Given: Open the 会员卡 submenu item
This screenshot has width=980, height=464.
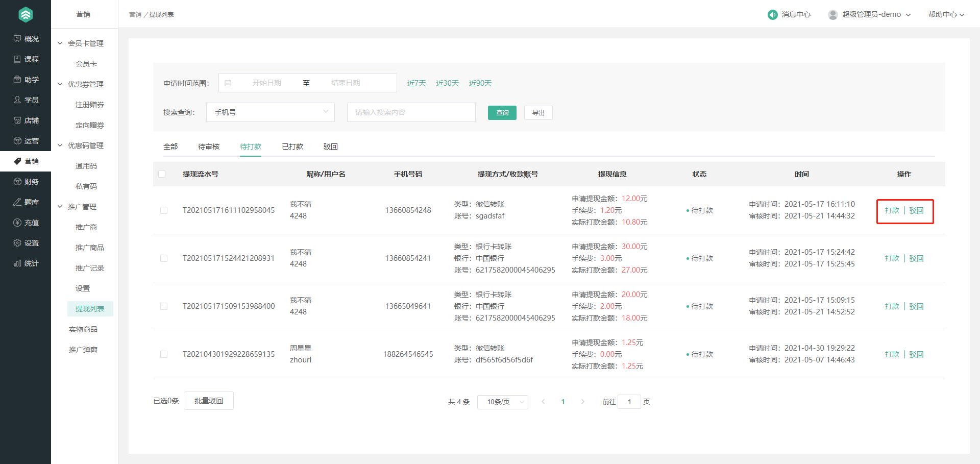Looking at the screenshot, I should [86, 64].
